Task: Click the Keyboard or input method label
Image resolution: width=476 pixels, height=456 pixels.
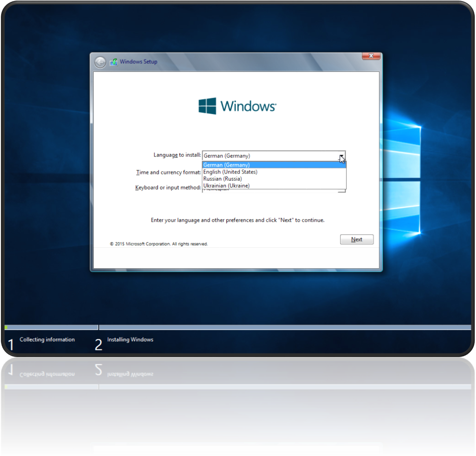Action: [x=168, y=188]
